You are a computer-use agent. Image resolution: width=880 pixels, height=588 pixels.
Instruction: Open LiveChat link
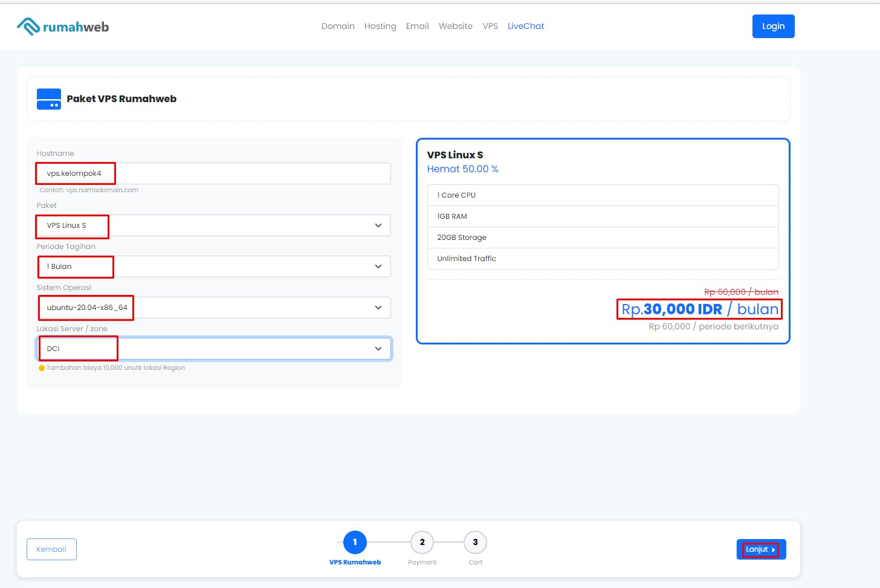tap(526, 26)
